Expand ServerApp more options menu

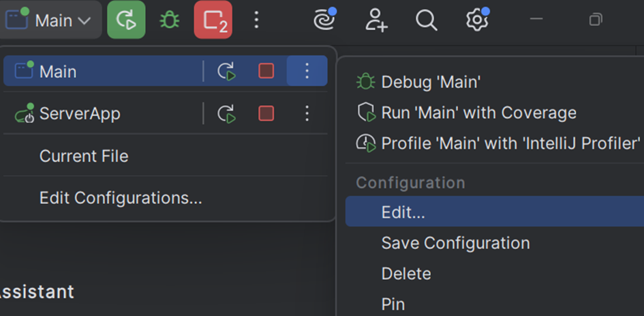(307, 114)
